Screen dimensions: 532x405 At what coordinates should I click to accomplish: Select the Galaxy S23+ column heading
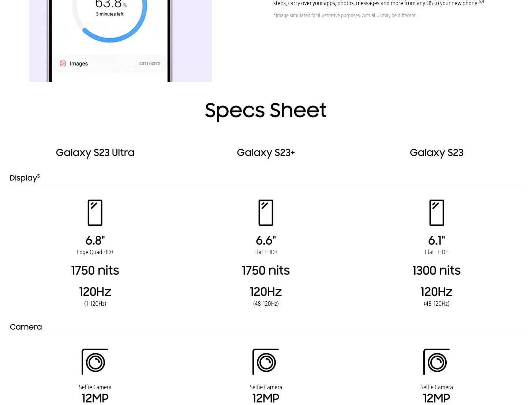point(266,153)
